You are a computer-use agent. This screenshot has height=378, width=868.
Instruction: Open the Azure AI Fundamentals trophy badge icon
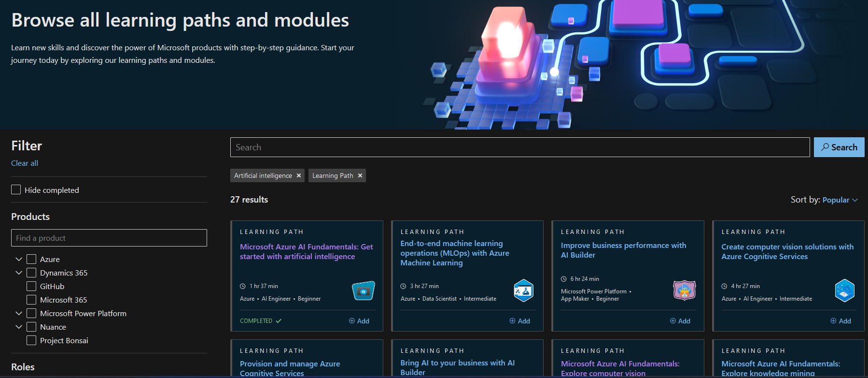pyautogui.click(x=364, y=291)
